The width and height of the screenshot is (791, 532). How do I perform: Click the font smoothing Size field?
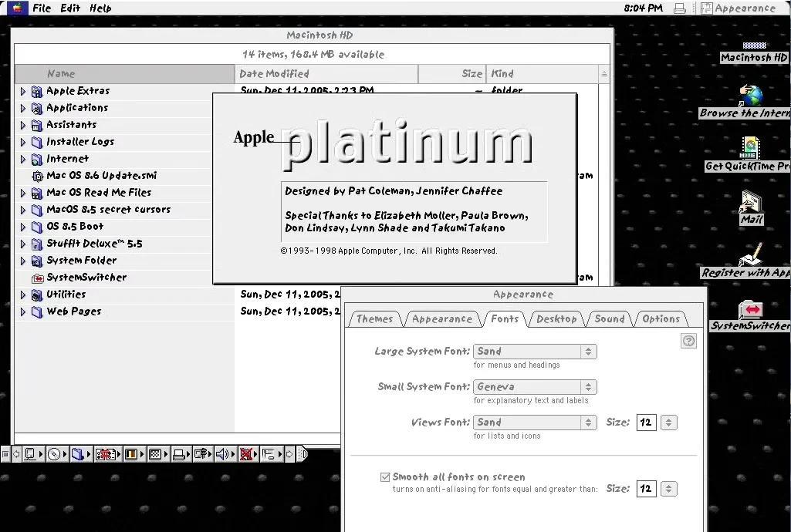pos(646,488)
